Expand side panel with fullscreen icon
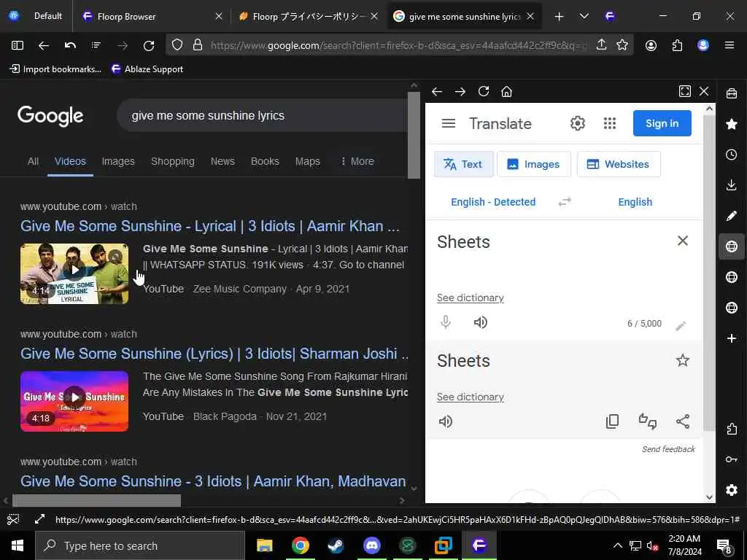 [x=684, y=91]
